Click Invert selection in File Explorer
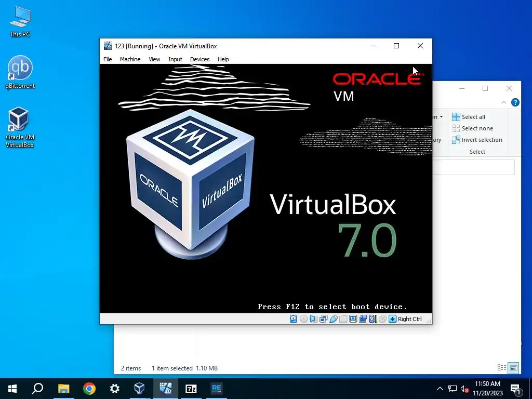 point(477,140)
